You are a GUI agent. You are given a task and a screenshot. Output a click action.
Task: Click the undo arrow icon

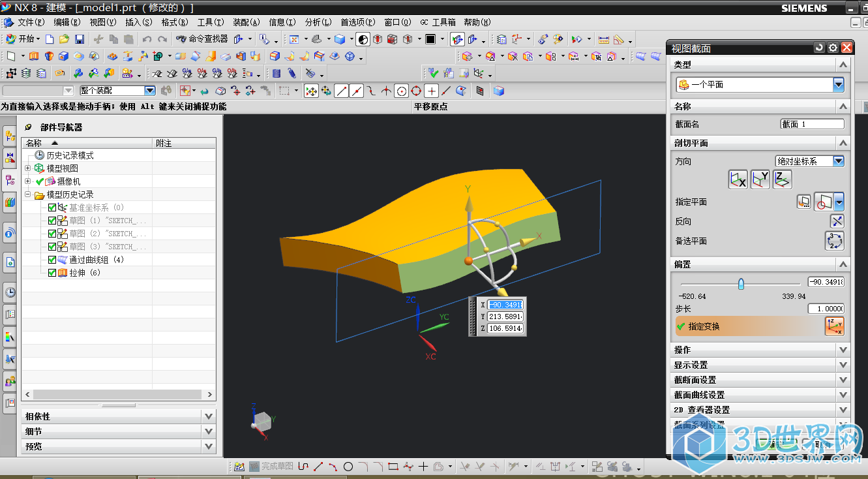147,39
